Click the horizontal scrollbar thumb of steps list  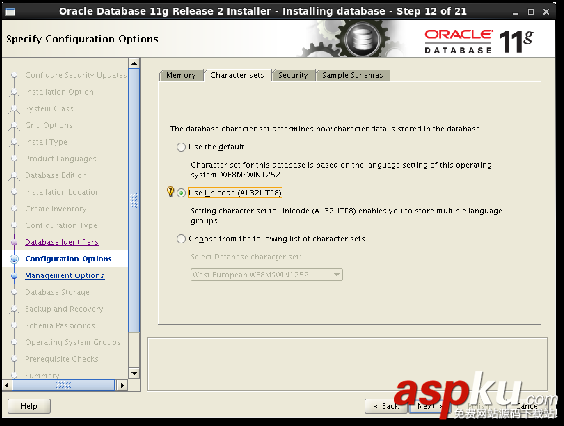(x=64, y=385)
